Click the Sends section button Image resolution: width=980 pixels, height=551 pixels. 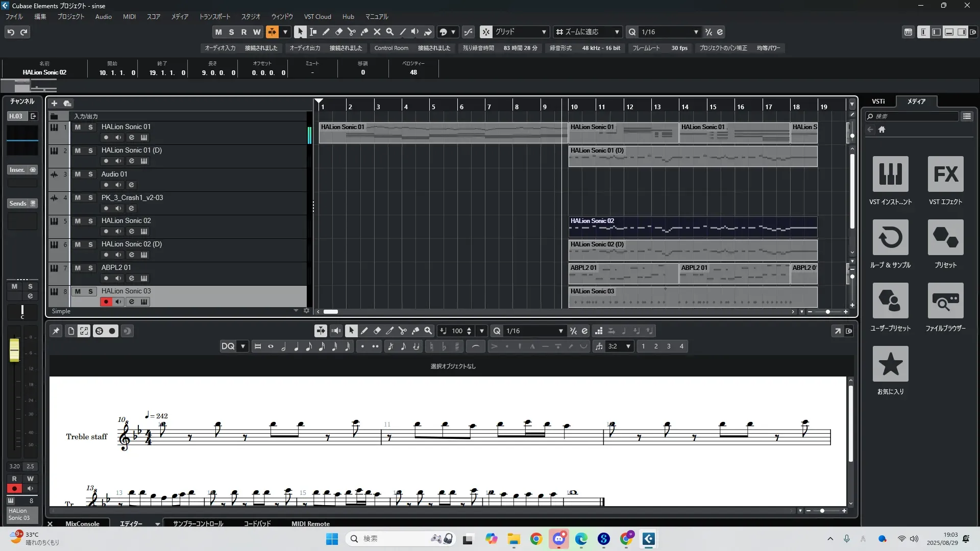click(18, 203)
